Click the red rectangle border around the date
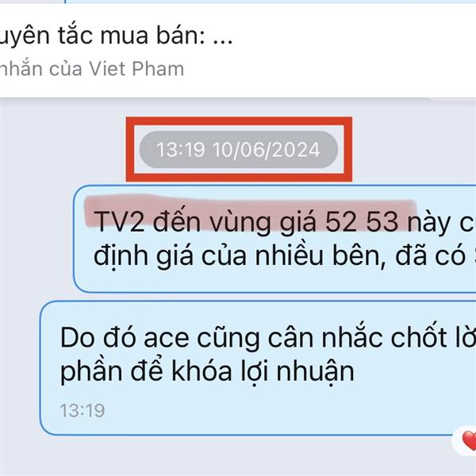 [x=240, y=121]
